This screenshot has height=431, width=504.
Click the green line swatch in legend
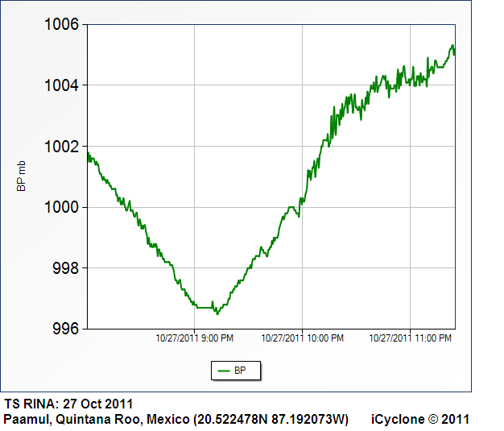tap(223, 371)
